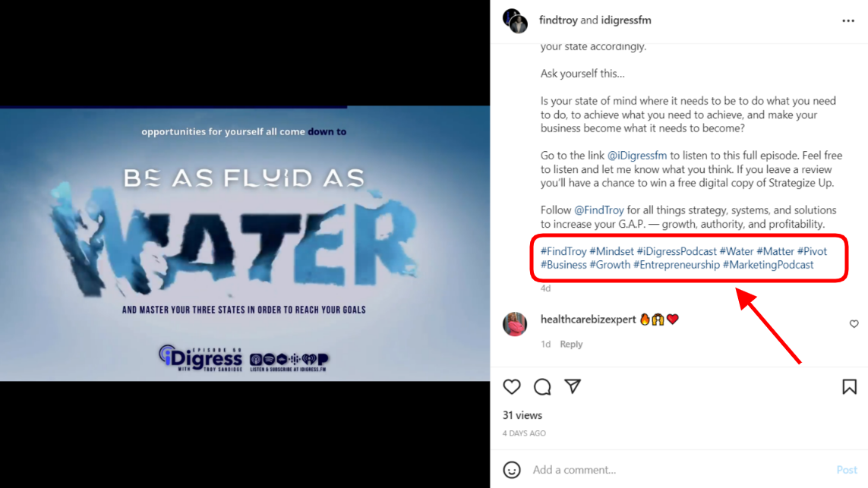
Task: Click the 31 views counter
Action: pos(523,415)
